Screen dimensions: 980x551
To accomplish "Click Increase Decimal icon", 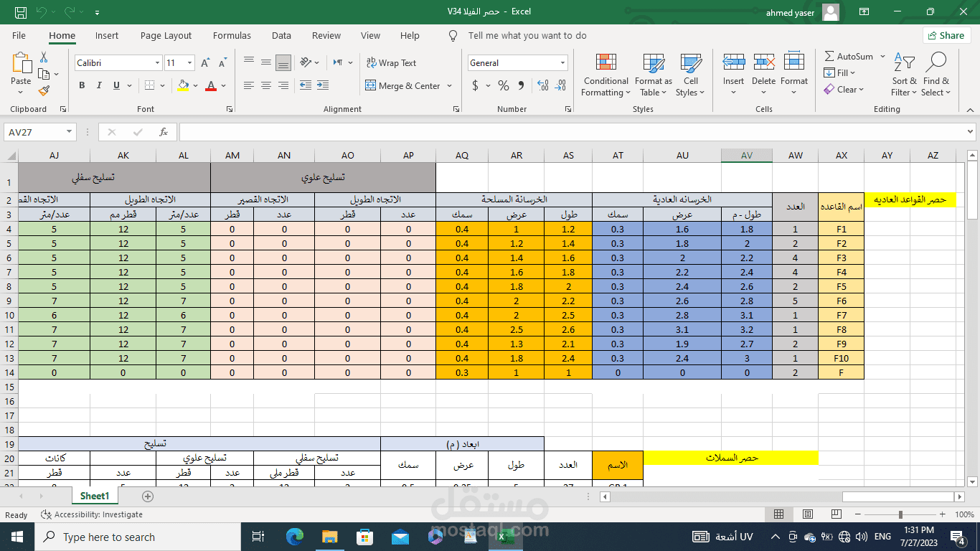I will (543, 86).
